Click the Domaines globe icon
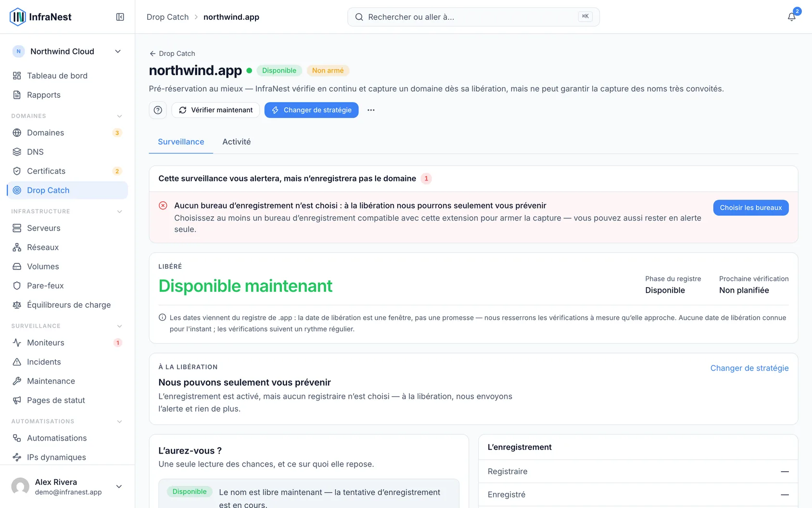The width and height of the screenshot is (812, 508). pos(17,132)
